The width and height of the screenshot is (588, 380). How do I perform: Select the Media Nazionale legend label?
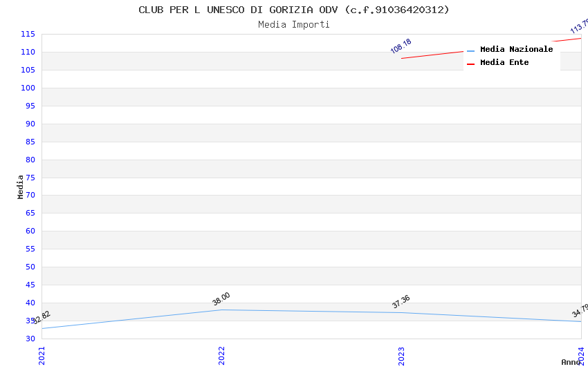coord(516,49)
